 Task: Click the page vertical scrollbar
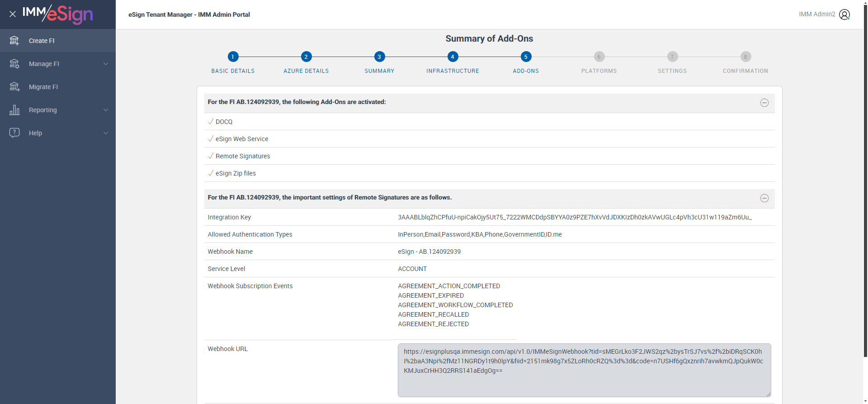point(865,181)
